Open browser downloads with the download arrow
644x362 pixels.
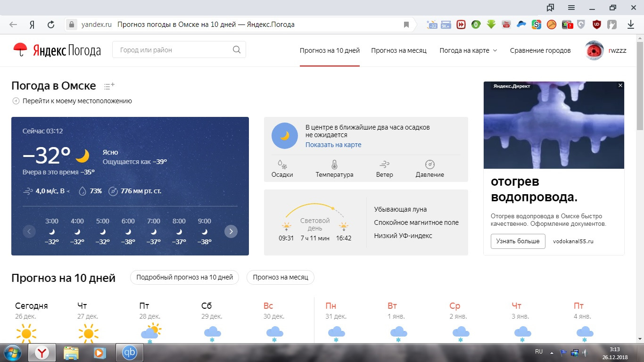click(x=631, y=25)
